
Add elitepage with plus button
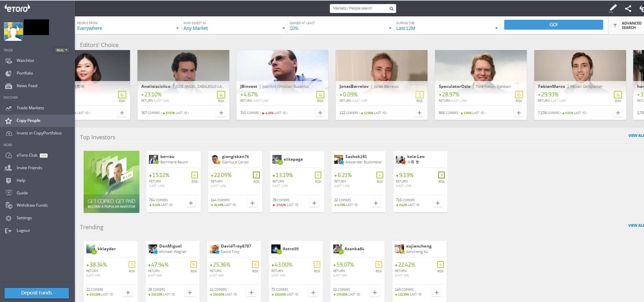[314, 203]
